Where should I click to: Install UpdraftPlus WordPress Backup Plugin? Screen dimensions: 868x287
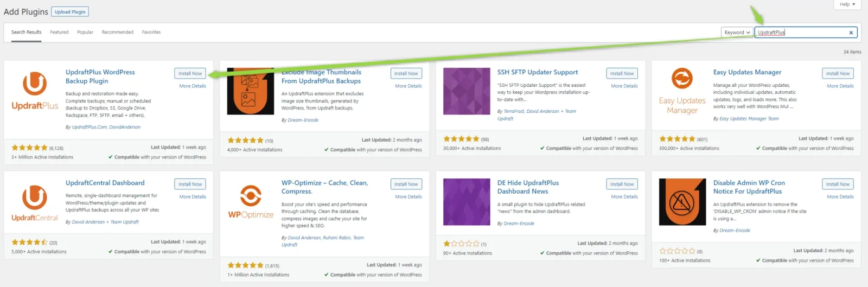190,73
